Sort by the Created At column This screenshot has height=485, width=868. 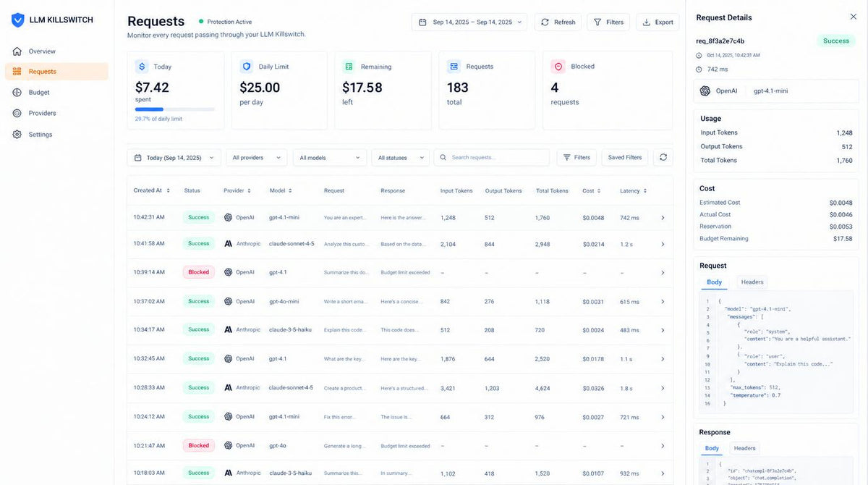click(152, 190)
